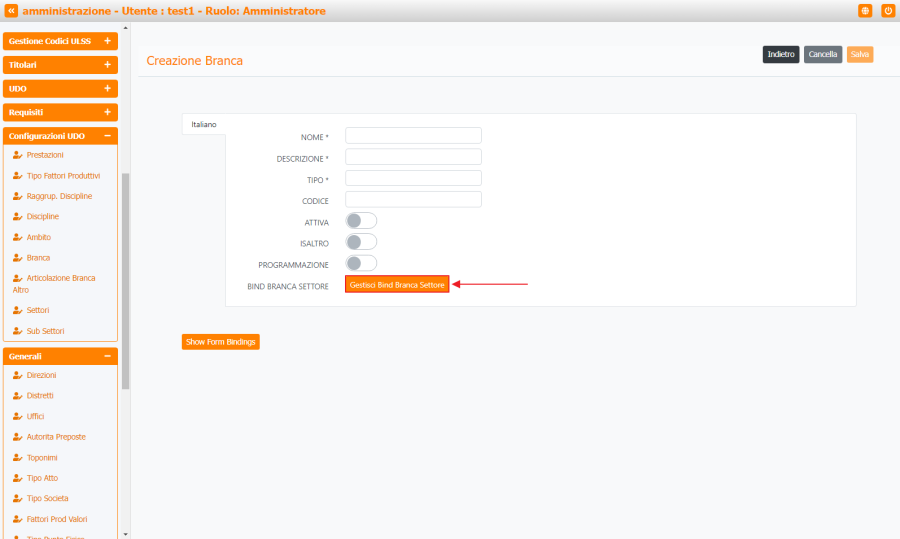Click the globe language icon in header

pyautogui.click(x=865, y=11)
